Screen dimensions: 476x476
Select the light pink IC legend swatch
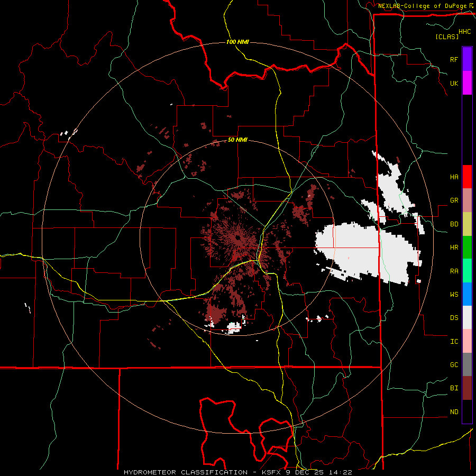coord(467,341)
